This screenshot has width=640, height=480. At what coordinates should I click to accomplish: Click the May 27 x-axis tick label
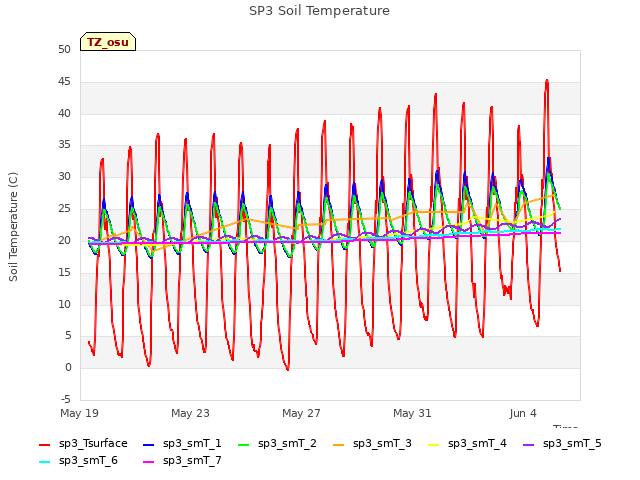[301, 413]
